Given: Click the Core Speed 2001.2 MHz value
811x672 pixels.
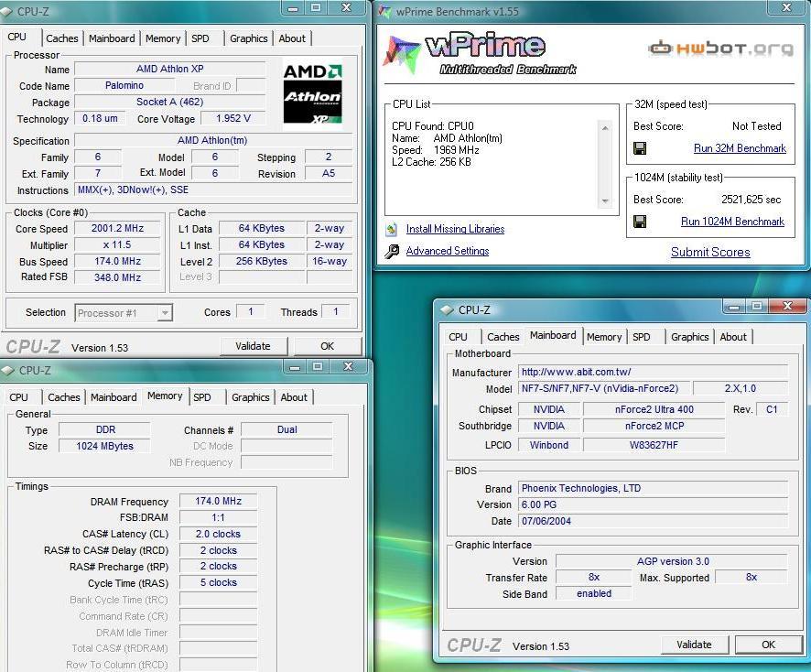Looking at the screenshot, I should (117, 228).
